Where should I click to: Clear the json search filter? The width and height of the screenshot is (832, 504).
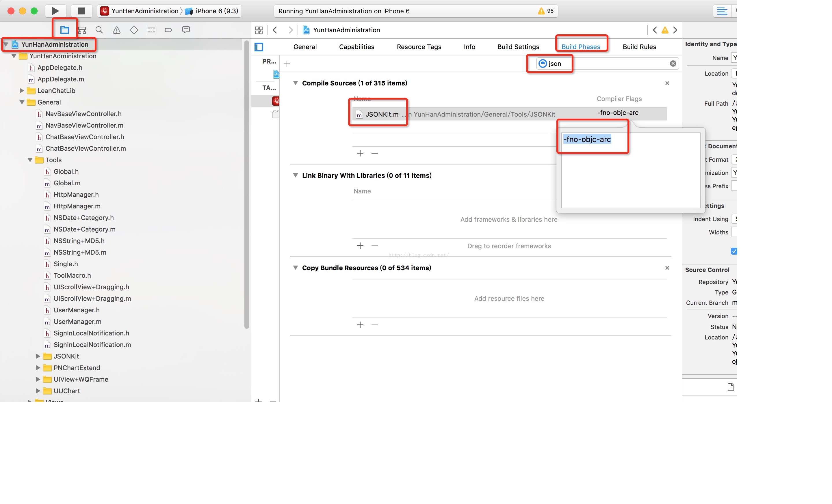click(x=673, y=64)
